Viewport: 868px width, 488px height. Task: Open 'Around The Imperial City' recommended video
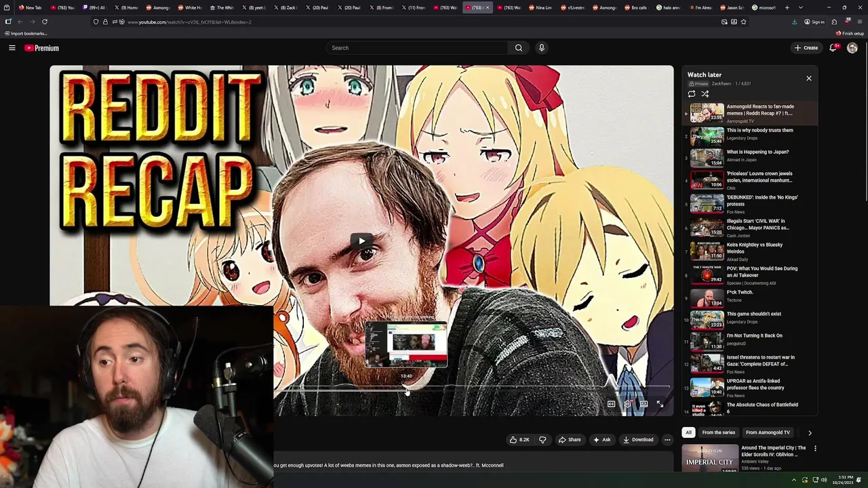pos(773,451)
